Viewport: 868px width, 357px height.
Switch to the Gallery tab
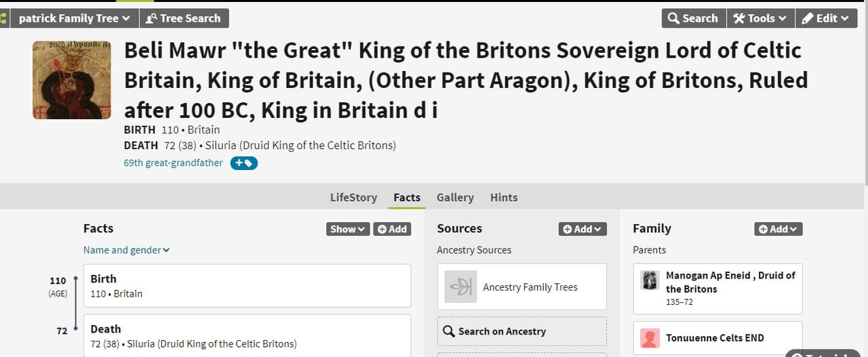455,197
